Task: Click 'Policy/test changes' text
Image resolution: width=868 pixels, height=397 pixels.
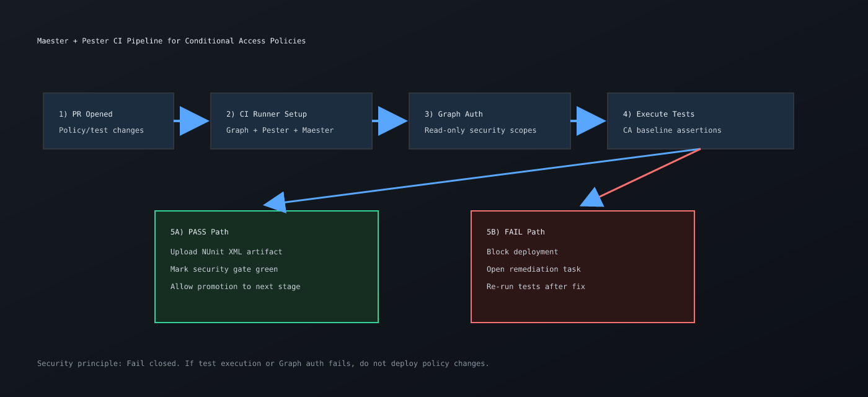Action: (x=101, y=130)
